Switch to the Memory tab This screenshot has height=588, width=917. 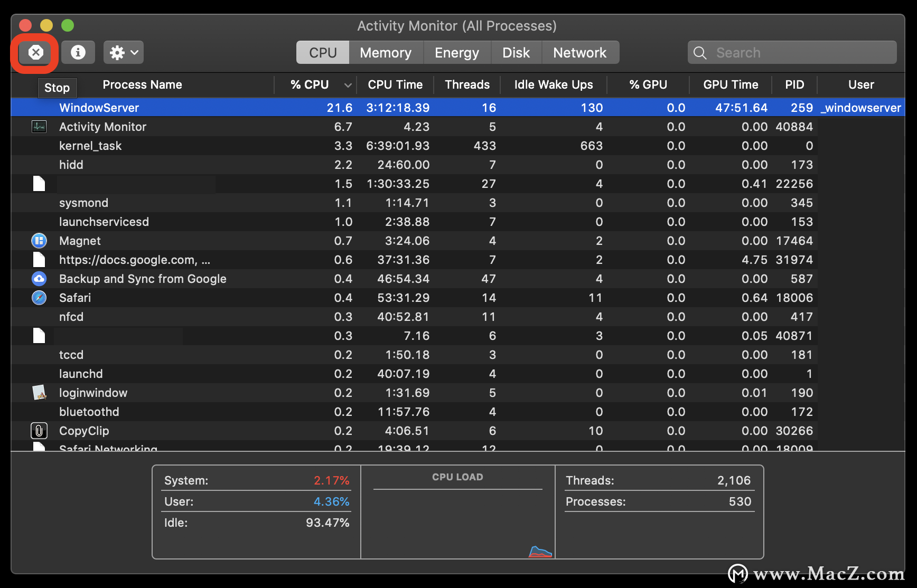click(386, 52)
